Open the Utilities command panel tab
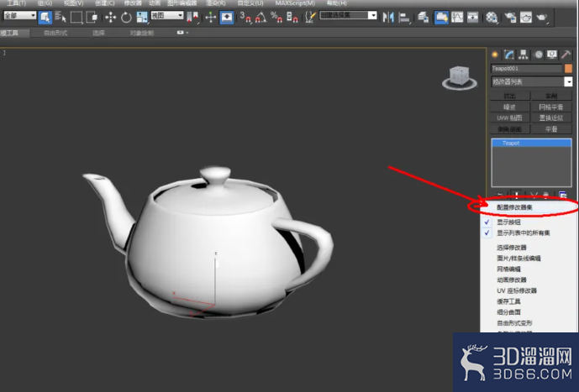The width and height of the screenshot is (579, 392). pos(566,55)
